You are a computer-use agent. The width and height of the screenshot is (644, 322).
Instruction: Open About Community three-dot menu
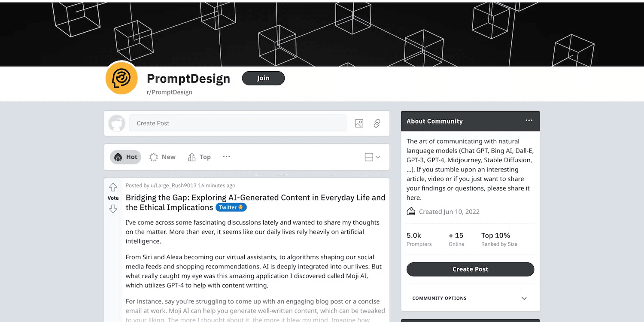[x=529, y=121]
